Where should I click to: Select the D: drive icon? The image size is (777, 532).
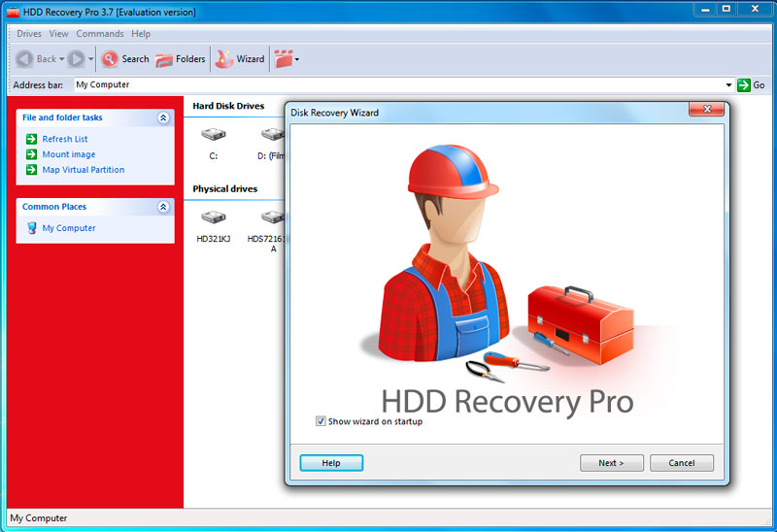(x=273, y=134)
